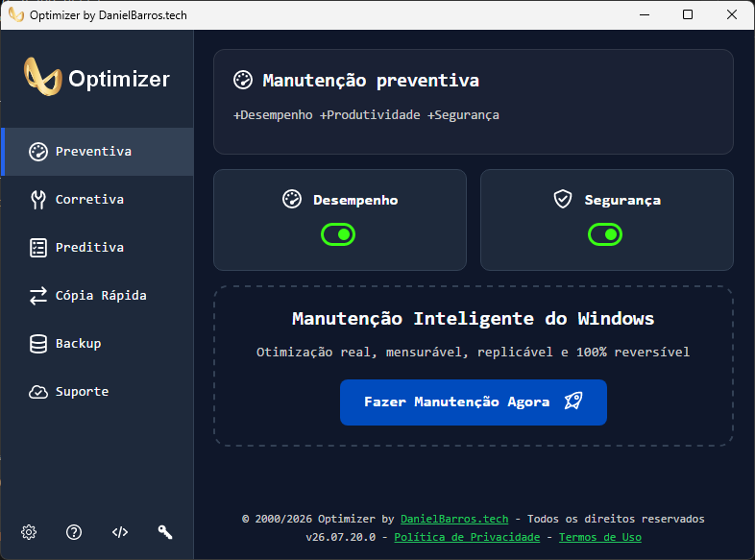Click the wrench tool icon in sidebar footer
Screen dimensions: 755x560
pos(165,532)
